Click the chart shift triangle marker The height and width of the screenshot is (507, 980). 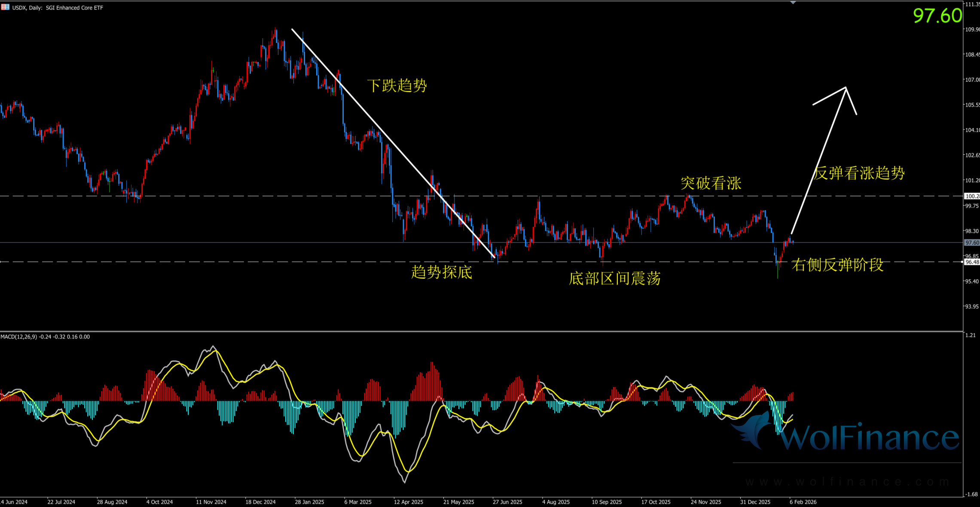coord(793,3)
